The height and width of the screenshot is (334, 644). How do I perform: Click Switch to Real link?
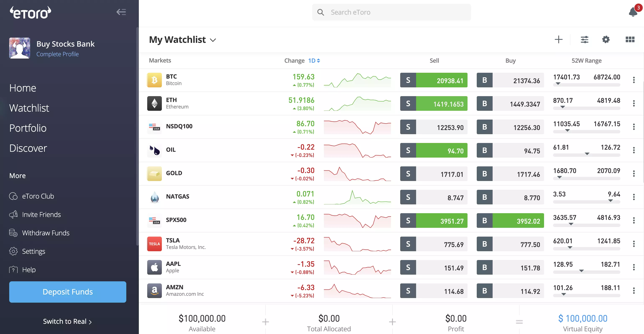pyautogui.click(x=68, y=321)
